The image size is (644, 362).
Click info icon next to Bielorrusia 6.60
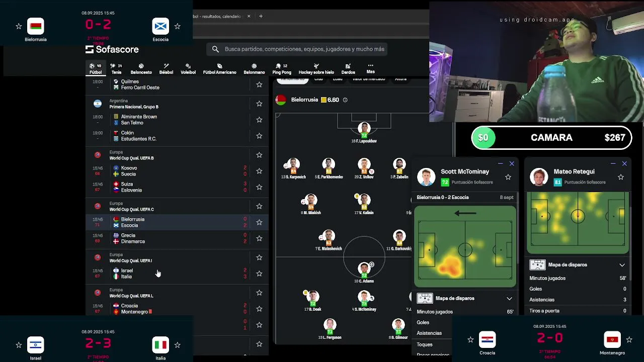(345, 100)
